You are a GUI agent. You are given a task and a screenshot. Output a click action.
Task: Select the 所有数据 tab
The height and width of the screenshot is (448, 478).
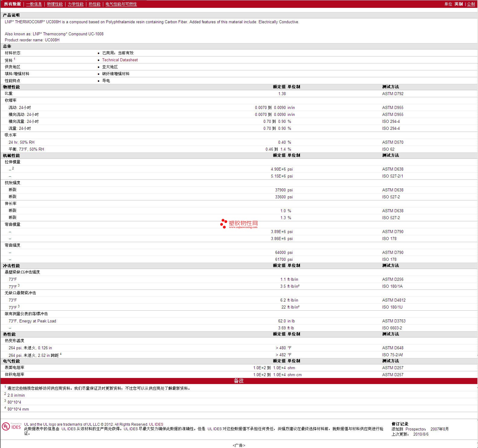tap(12, 4)
